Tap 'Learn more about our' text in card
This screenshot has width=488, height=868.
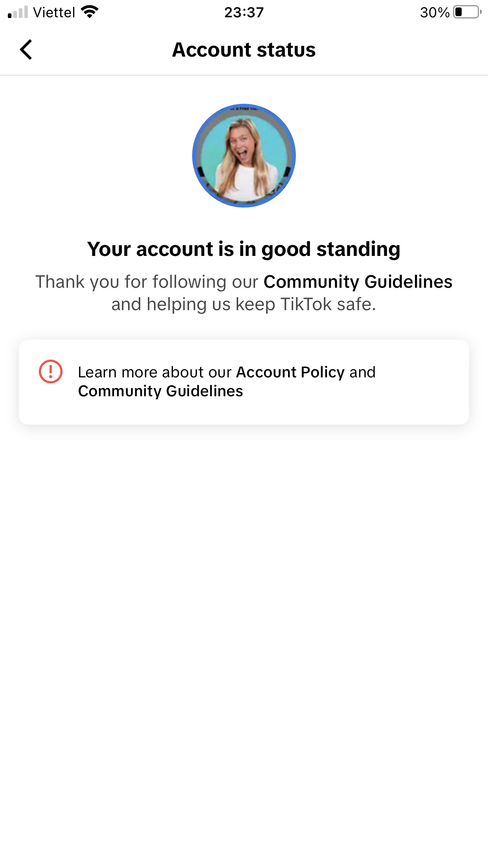tap(155, 372)
